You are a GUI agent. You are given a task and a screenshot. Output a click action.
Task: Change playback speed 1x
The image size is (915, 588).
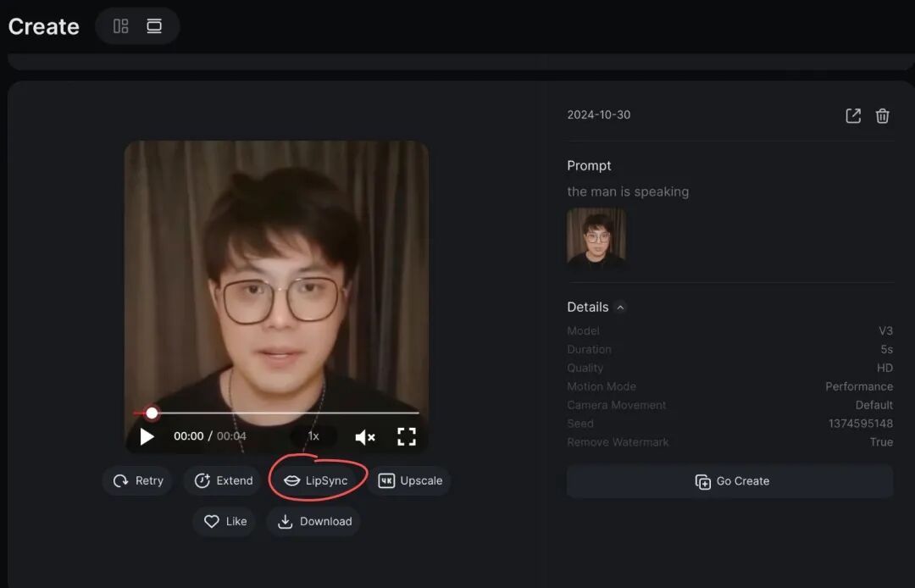(313, 436)
